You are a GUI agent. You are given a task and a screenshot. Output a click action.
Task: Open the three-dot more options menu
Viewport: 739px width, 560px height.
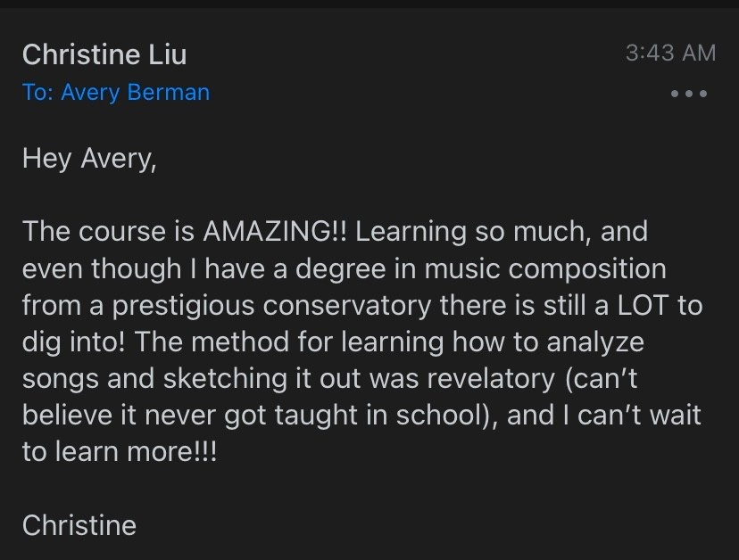pyautogui.click(x=688, y=94)
